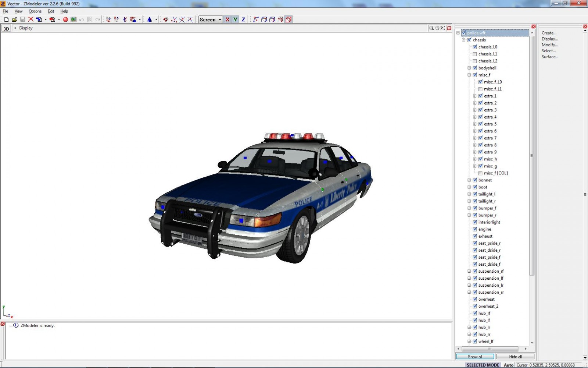This screenshot has width=588, height=368.
Task: Toggle the Z axis constraint button
Action: [x=243, y=20]
